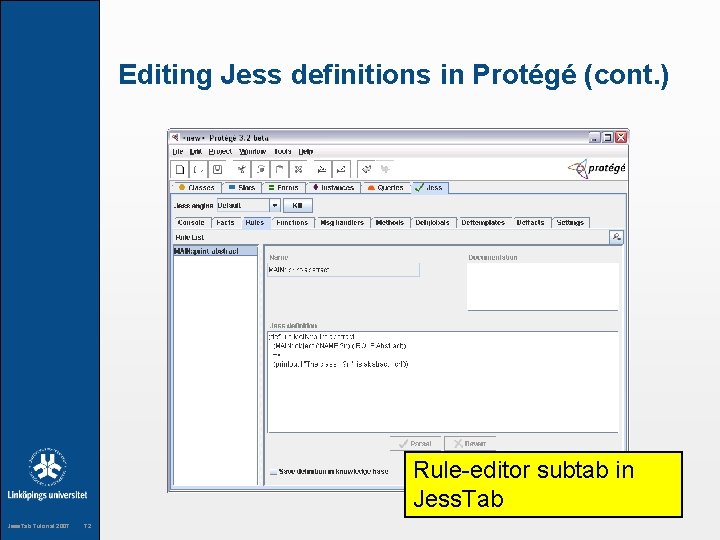The height and width of the screenshot is (540, 720).
Task: Open the File menu
Action: coord(178,151)
